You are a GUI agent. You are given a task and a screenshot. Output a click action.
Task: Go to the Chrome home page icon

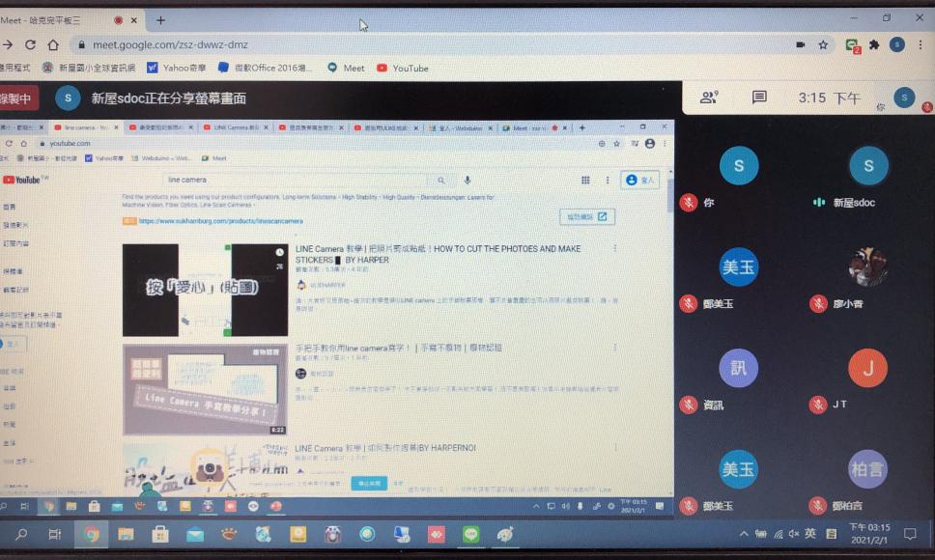click(53, 44)
